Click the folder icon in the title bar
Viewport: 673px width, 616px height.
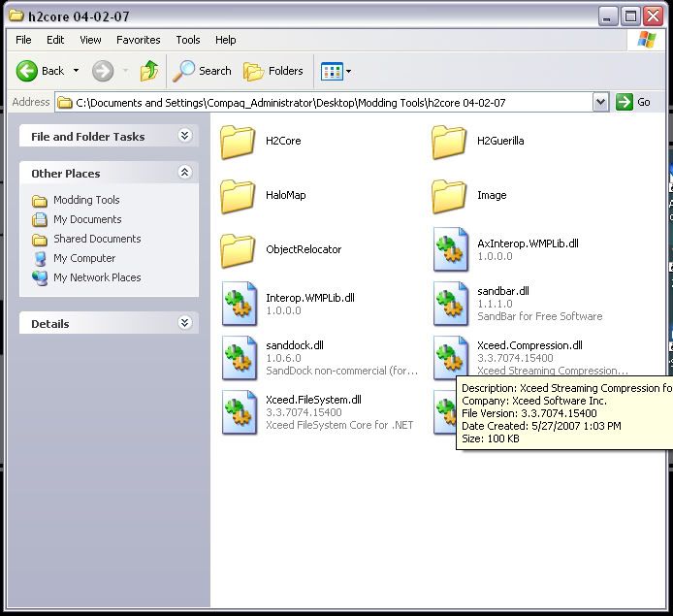click(16, 16)
